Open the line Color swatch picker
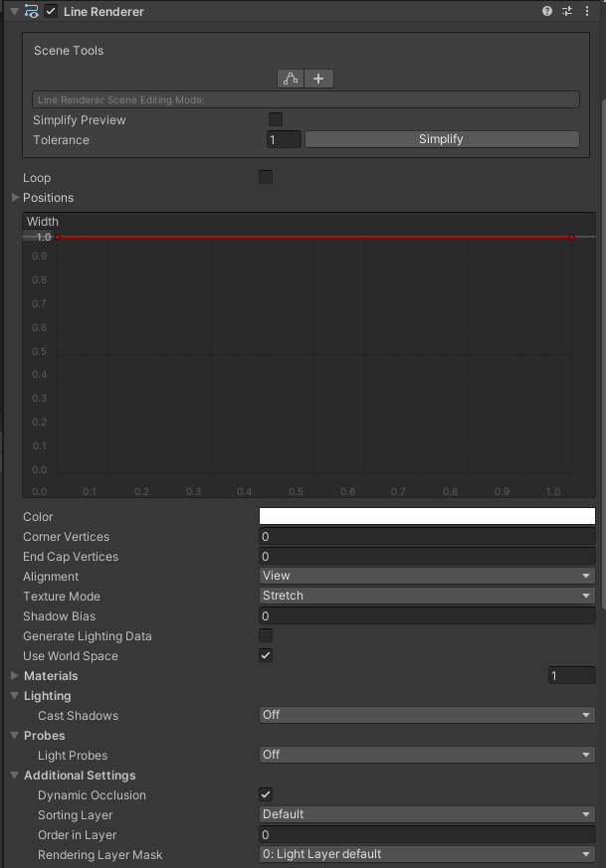Viewport: 606px width, 868px height. [426, 516]
